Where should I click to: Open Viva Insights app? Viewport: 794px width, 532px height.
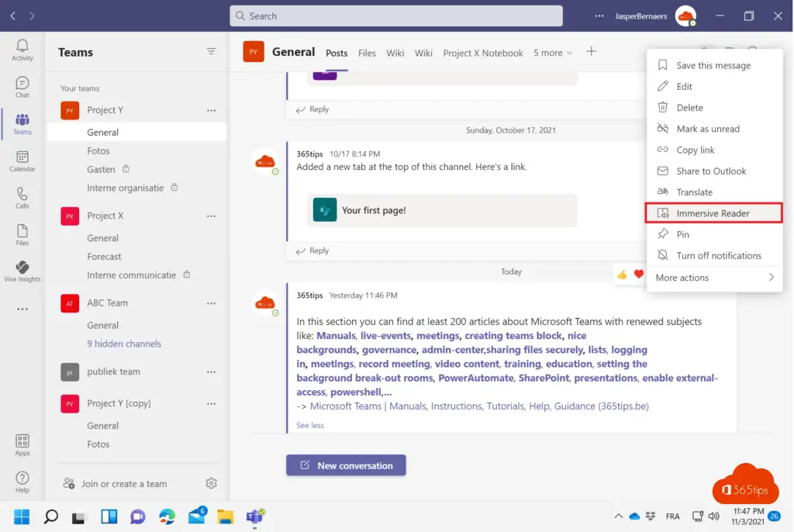point(22,271)
